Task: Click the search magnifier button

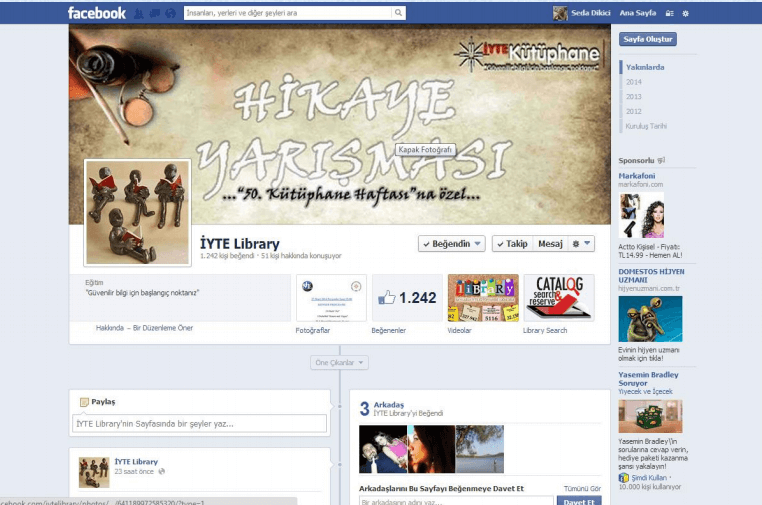Action: (398, 13)
